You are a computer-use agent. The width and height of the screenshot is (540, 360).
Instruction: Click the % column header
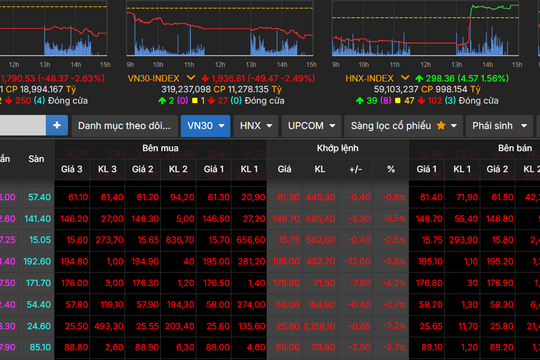[x=391, y=169]
